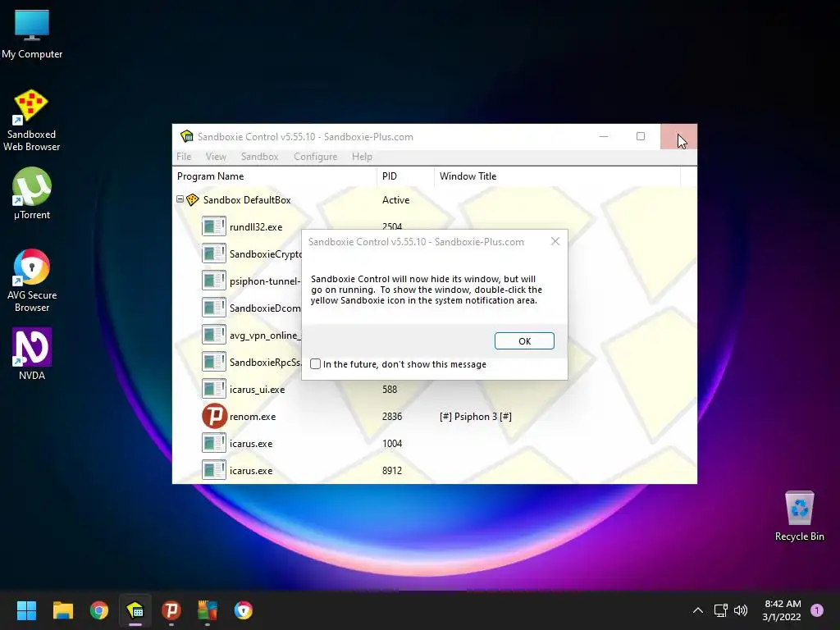
Task: Click PID value 2836
Action: tap(392, 416)
